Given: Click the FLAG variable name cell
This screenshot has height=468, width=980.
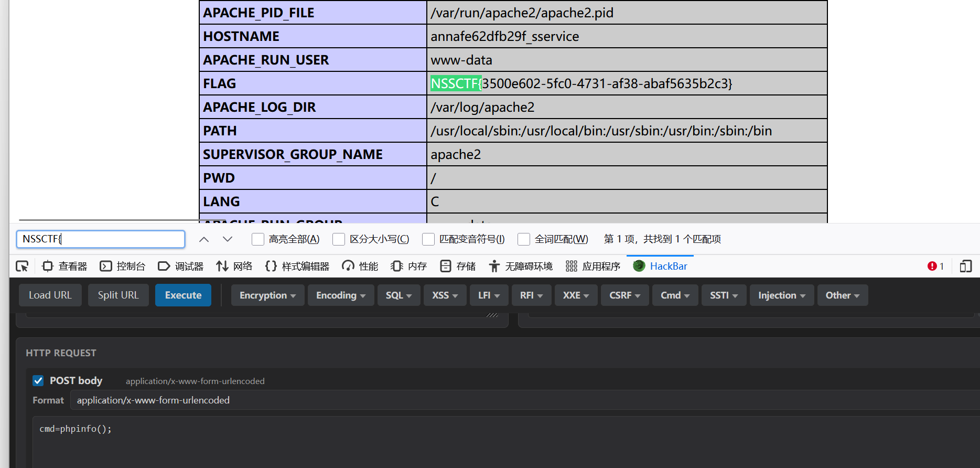Looking at the screenshot, I should (313, 83).
